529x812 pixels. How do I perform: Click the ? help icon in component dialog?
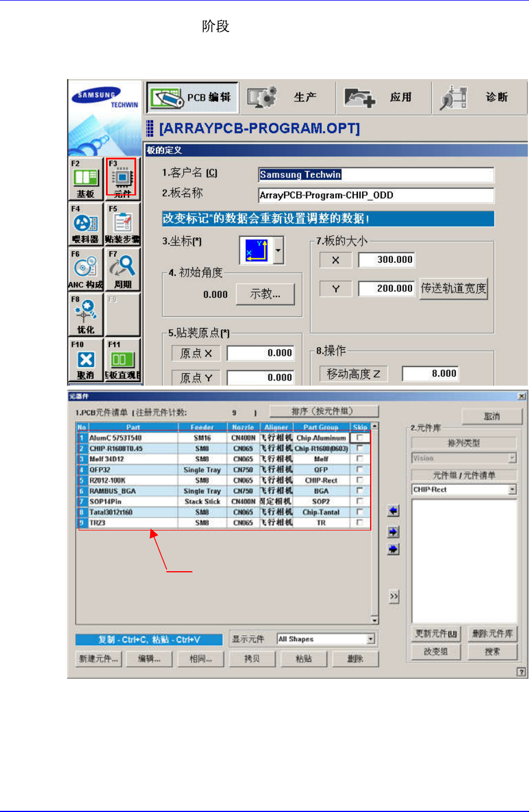tap(521, 672)
